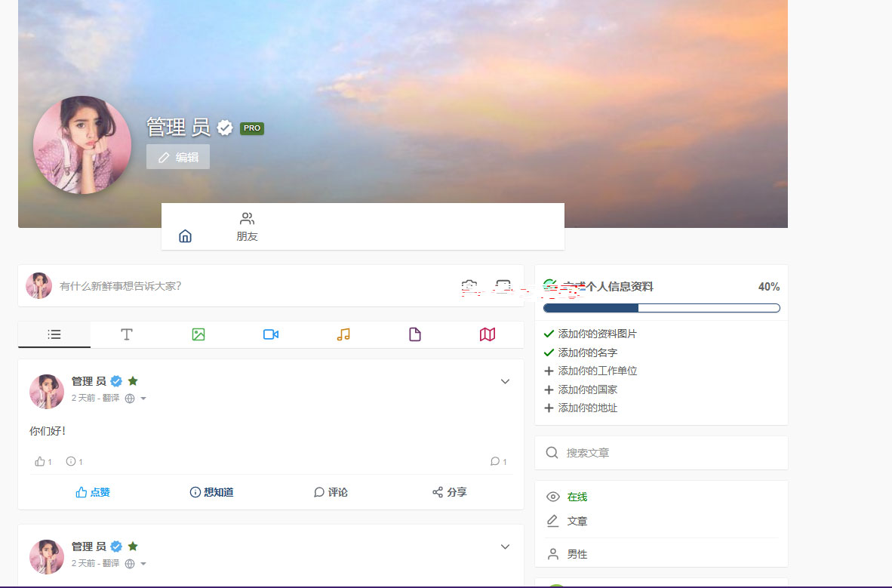The height and width of the screenshot is (588, 892).
Task: Click 分享 to share the post
Action: point(449,492)
